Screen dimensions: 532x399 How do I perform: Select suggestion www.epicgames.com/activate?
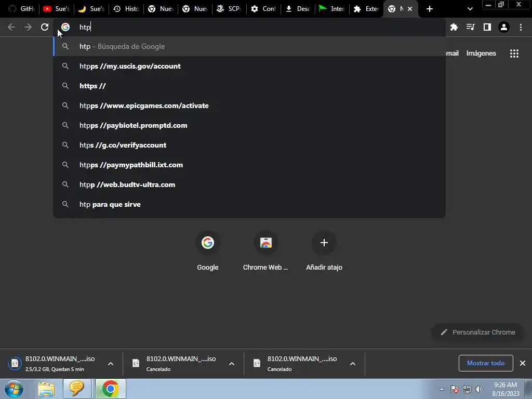tap(249, 105)
